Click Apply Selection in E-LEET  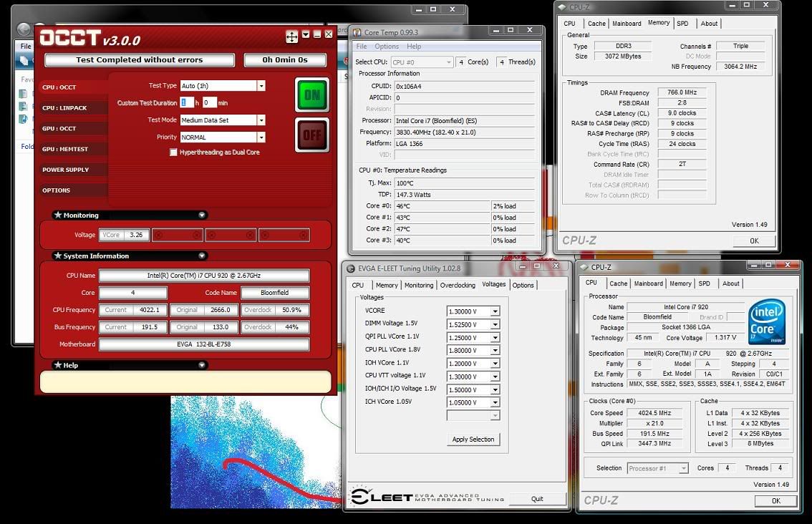coord(473,439)
